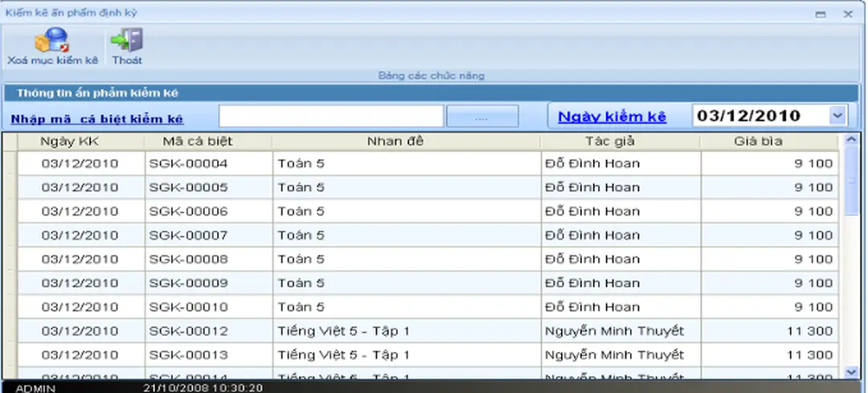Click price 9 100 in SGK-00006 row

[x=813, y=211]
